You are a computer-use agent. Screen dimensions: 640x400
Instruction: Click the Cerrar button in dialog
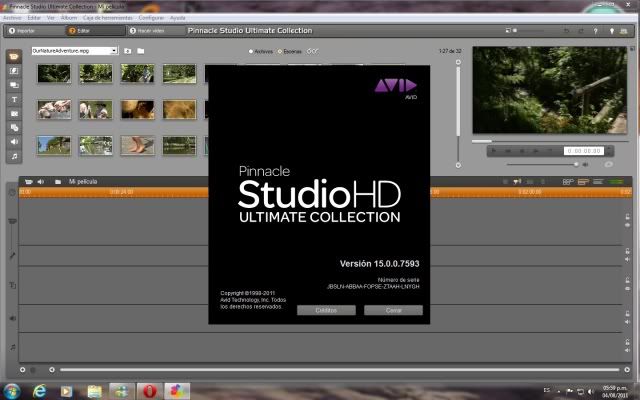click(393, 310)
